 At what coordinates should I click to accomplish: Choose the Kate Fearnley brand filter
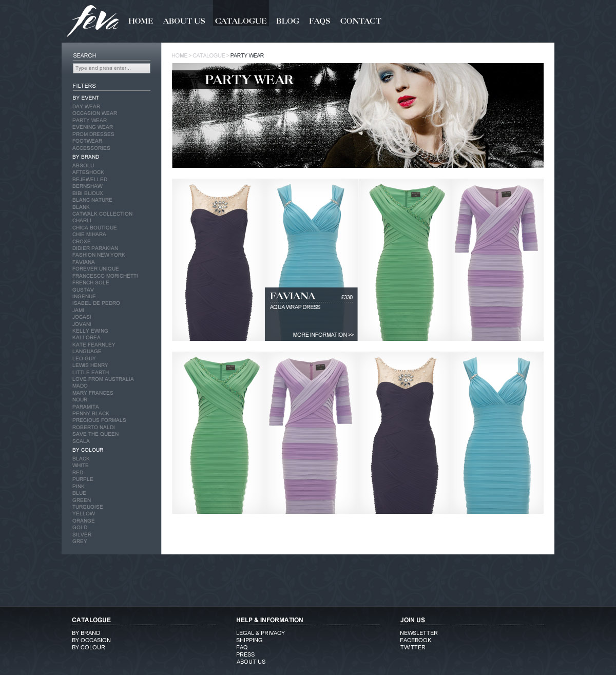coord(93,345)
